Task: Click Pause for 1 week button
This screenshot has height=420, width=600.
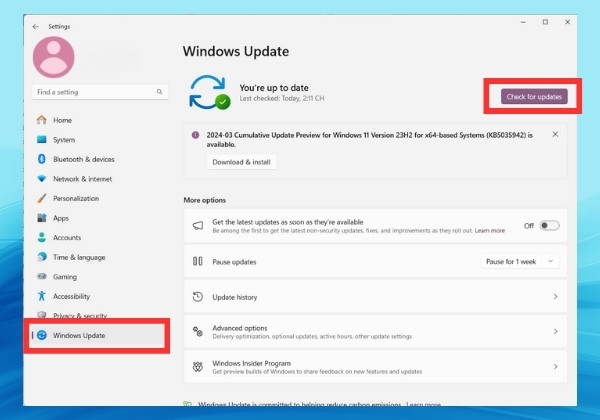Action: (511, 262)
